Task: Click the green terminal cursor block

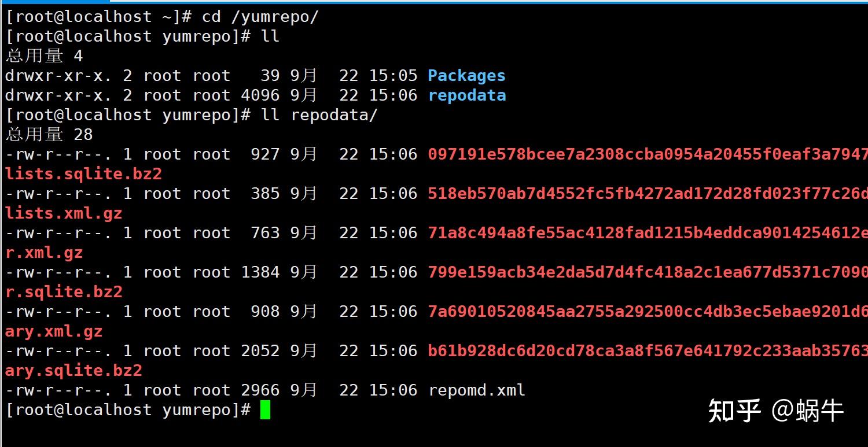Action: click(265, 410)
